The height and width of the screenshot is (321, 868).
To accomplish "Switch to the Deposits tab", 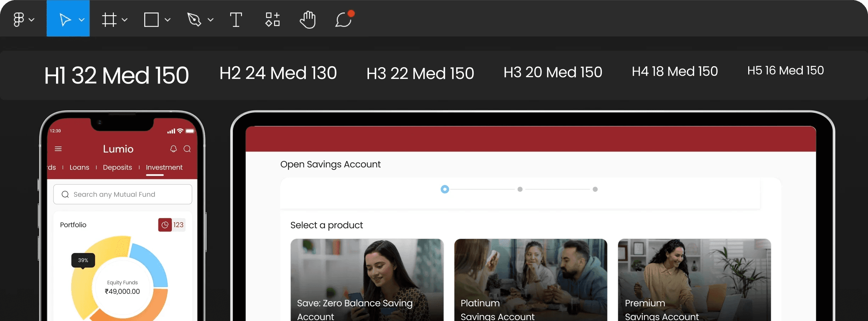I will point(117,167).
